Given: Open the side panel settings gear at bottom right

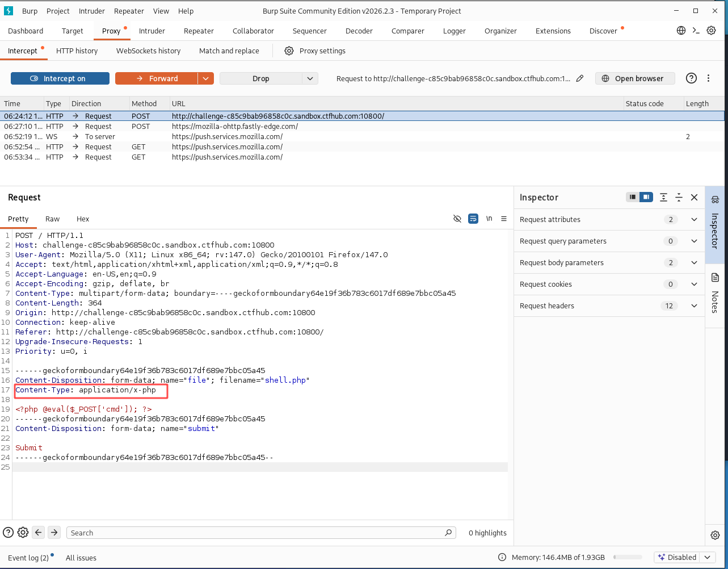Looking at the screenshot, I should tap(715, 535).
